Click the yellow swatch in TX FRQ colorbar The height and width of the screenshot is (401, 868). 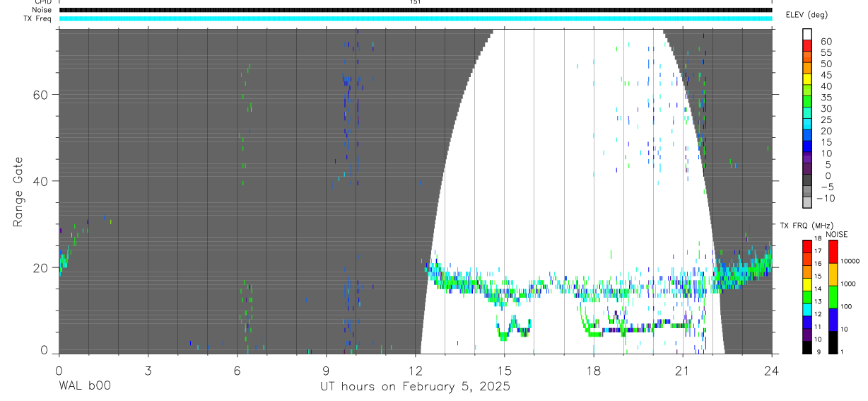(x=807, y=284)
